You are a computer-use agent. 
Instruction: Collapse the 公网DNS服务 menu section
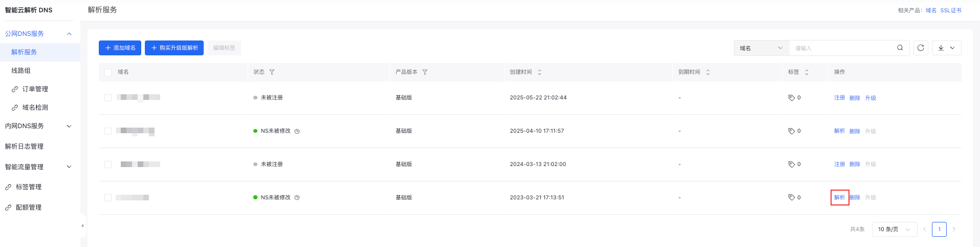tap(69, 34)
